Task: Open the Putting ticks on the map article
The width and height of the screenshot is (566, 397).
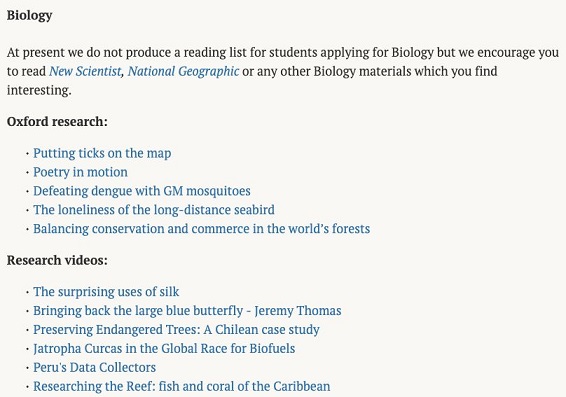Action: click(x=102, y=153)
